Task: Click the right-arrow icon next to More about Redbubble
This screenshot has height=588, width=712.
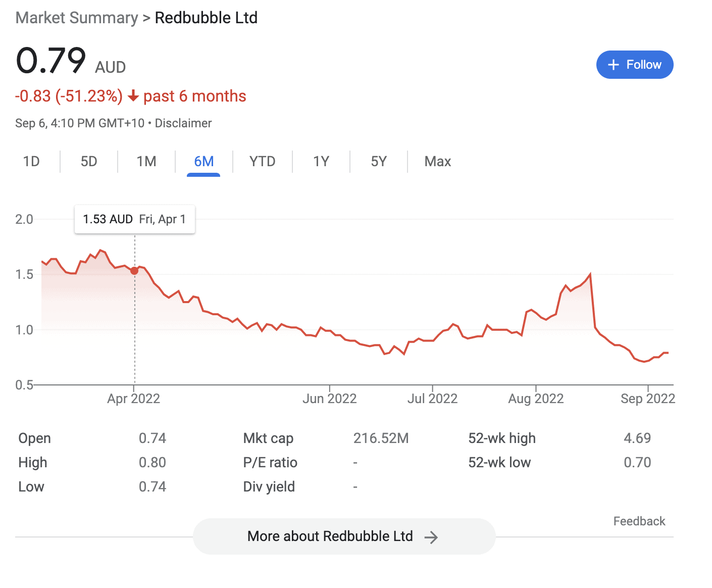Action: pyautogui.click(x=432, y=536)
